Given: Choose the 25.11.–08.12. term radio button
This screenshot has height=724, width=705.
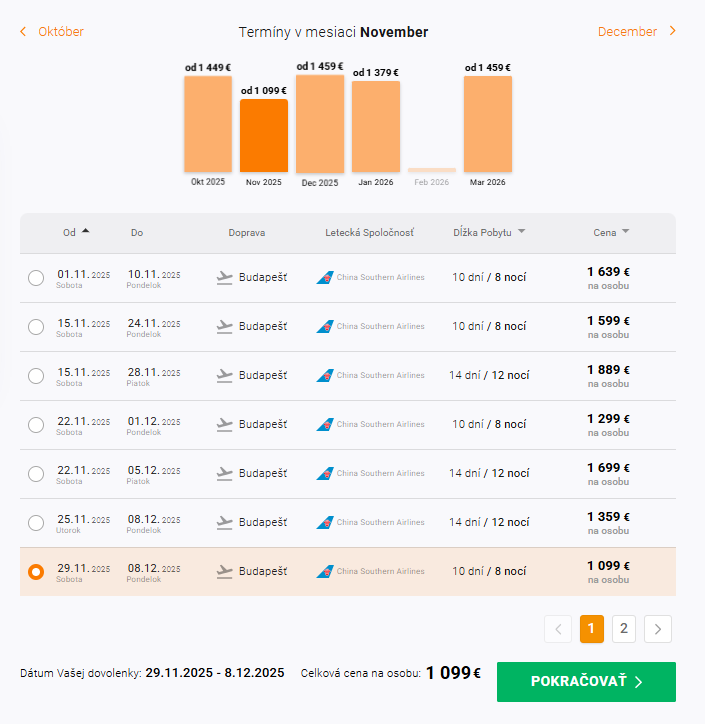Looking at the screenshot, I should pyautogui.click(x=36, y=523).
